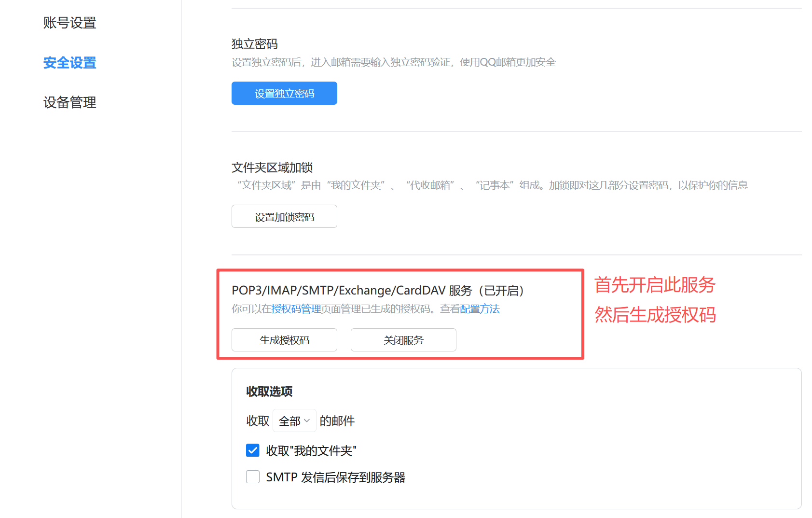Open the 授权码管理 link

(x=296, y=309)
